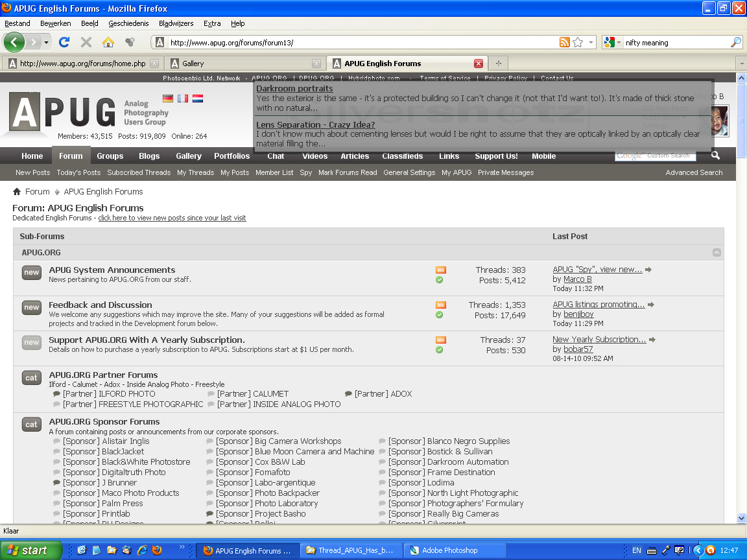Open the Portfolios navigation tab
Viewport: 747px width, 560px height.
tap(232, 156)
